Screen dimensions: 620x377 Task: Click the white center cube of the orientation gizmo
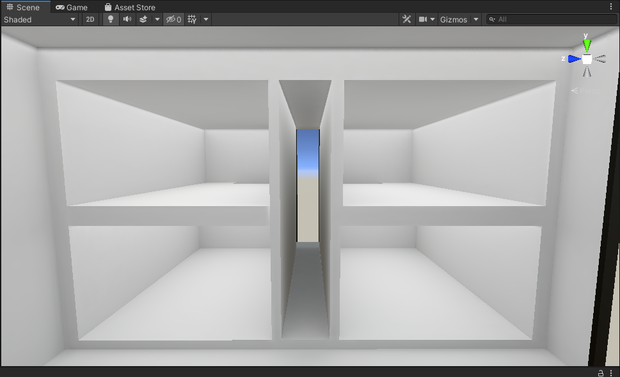click(x=587, y=59)
